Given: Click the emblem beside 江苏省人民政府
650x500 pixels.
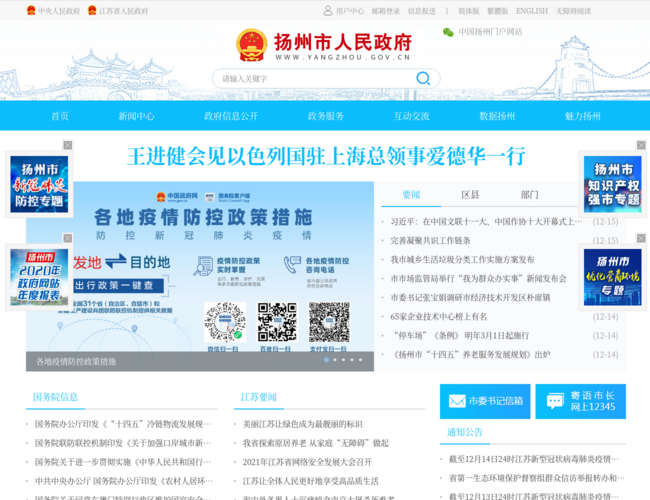Looking at the screenshot, I should tap(92, 10).
